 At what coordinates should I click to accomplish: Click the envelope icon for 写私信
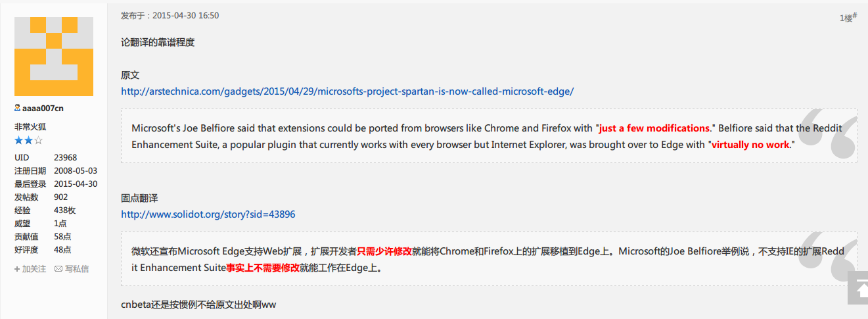(58, 269)
